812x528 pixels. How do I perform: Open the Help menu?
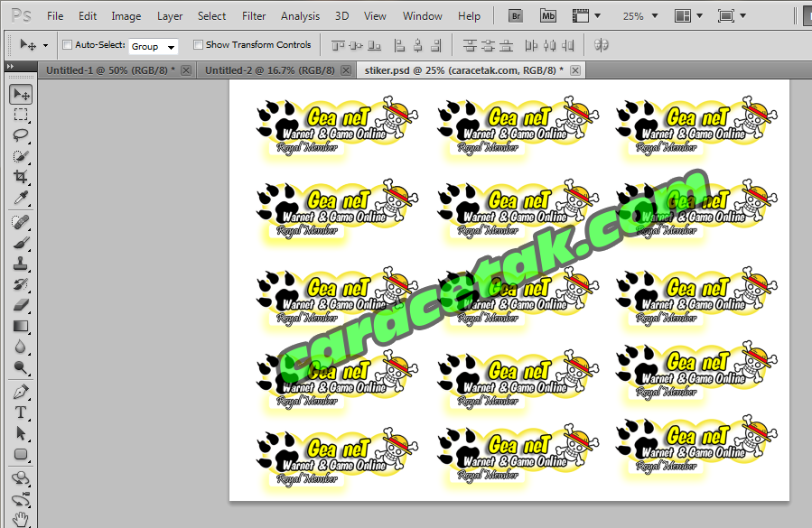[469, 16]
